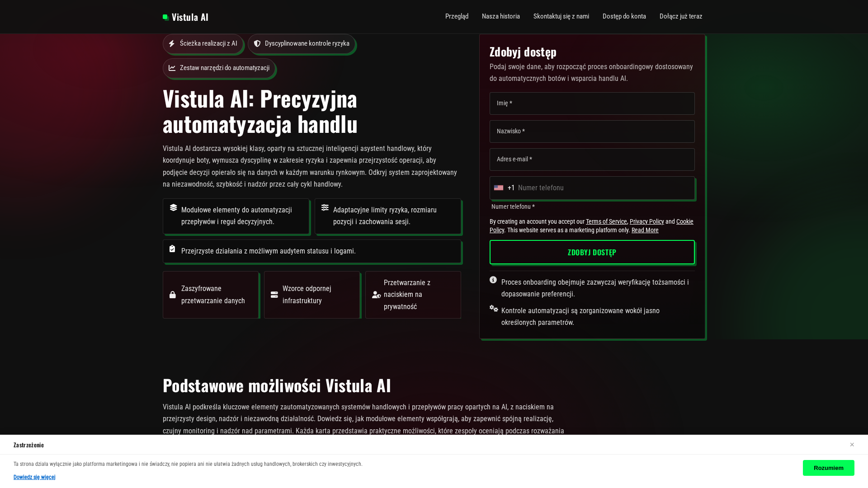
Task: Click the clipboard check icon beside Przejrzyste działania
Action: (172, 249)
